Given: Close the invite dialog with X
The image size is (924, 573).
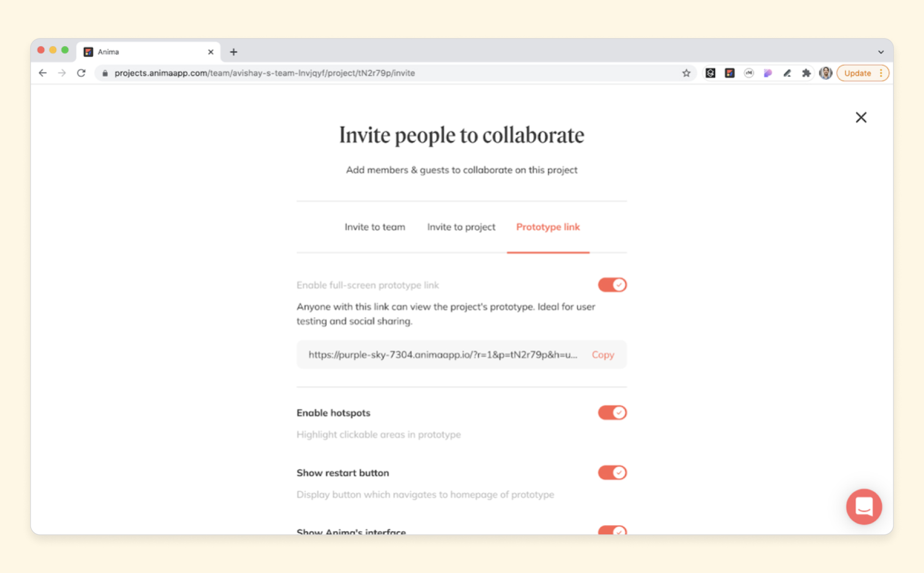Looking at the screenshot, I should 861,117.
